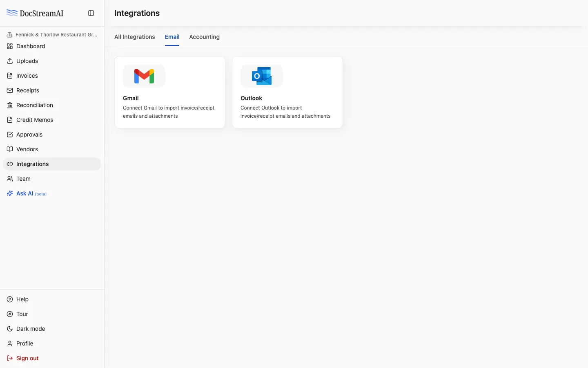Click the Gmail logo icon
This screenshot has height=368, width=588.
click(144, 76)
